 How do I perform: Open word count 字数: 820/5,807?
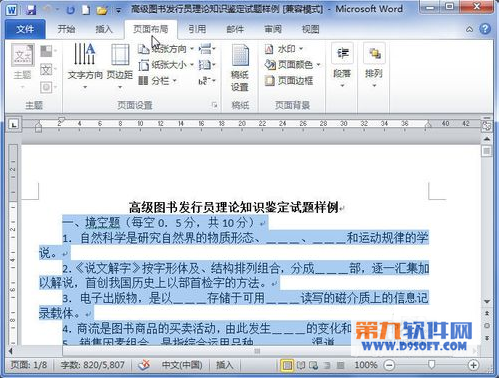(93, 365)
